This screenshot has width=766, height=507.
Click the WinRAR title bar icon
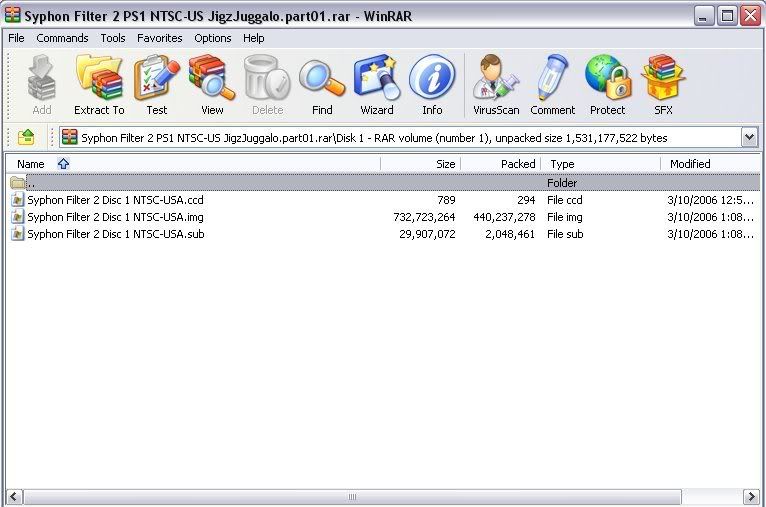[x=12, y=16]
